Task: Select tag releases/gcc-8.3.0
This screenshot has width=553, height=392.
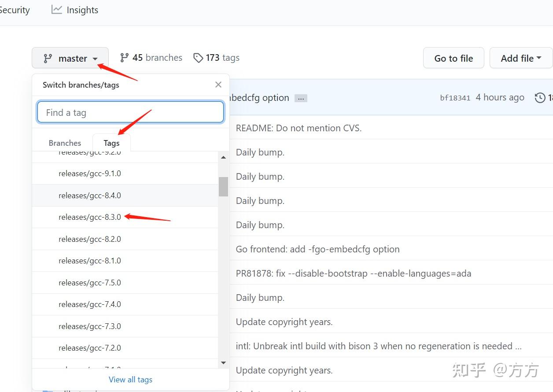Action: [x=125, y=217]
